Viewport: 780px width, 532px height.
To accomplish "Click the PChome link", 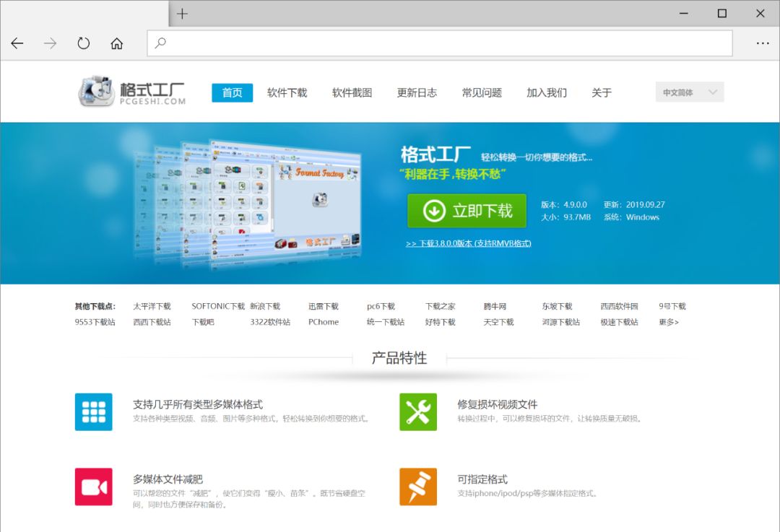I will 324,322.
